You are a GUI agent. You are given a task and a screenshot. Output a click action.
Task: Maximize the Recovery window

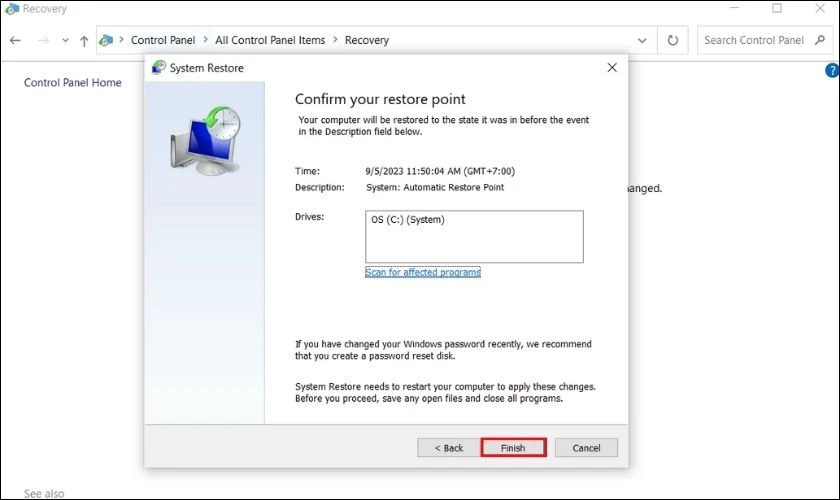point(777,8)
